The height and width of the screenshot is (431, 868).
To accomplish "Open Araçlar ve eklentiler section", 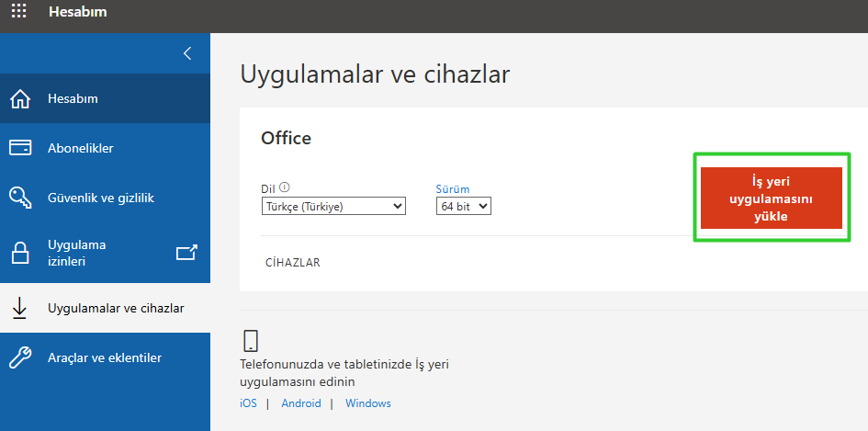I will 106,357.
